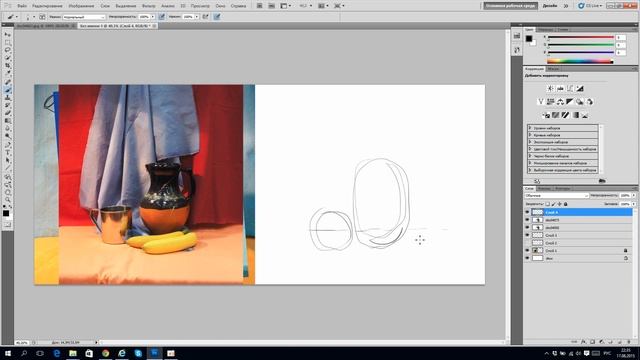Select the Слой 1 layer row
The width and height of the screenshot is (640, 360).
(578, 250)
